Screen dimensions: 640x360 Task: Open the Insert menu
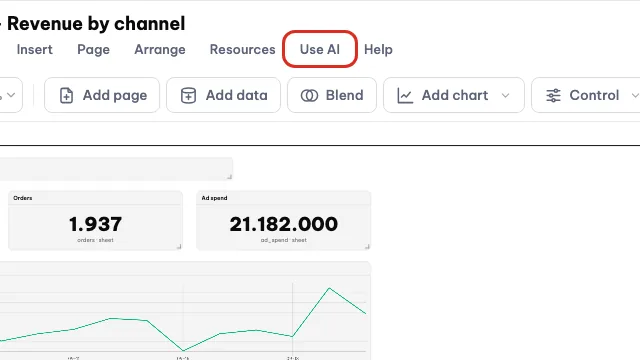pyautogui.click(x=34, y=49)
